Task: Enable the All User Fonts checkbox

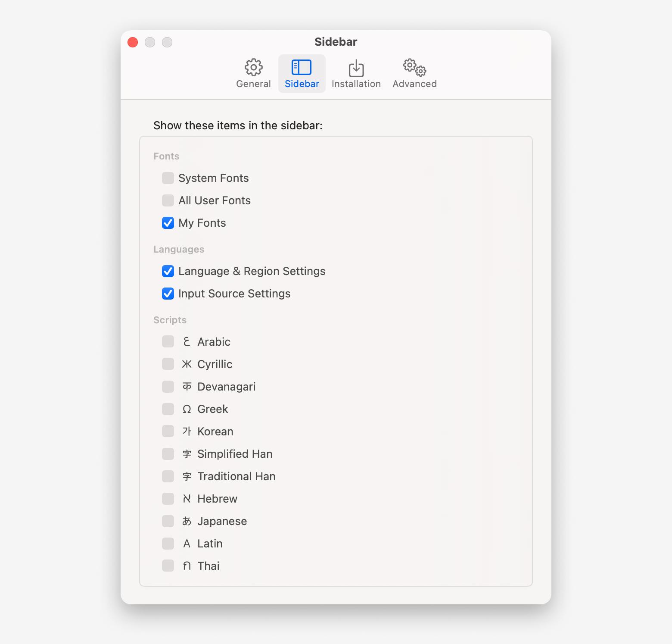Action: (x=168, y=200)
